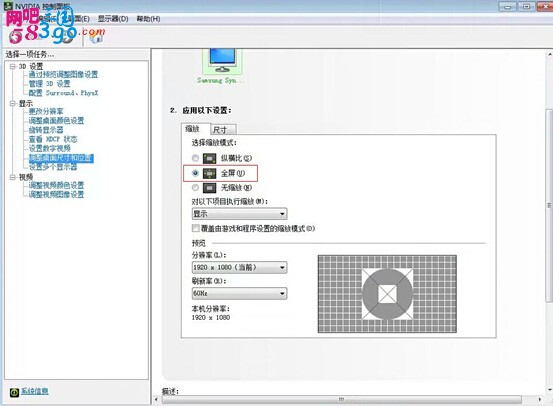Open 查看 HDCP 状态
Image resolution: width=553 pixels, height=406 pixels.
tap(53, 139)
